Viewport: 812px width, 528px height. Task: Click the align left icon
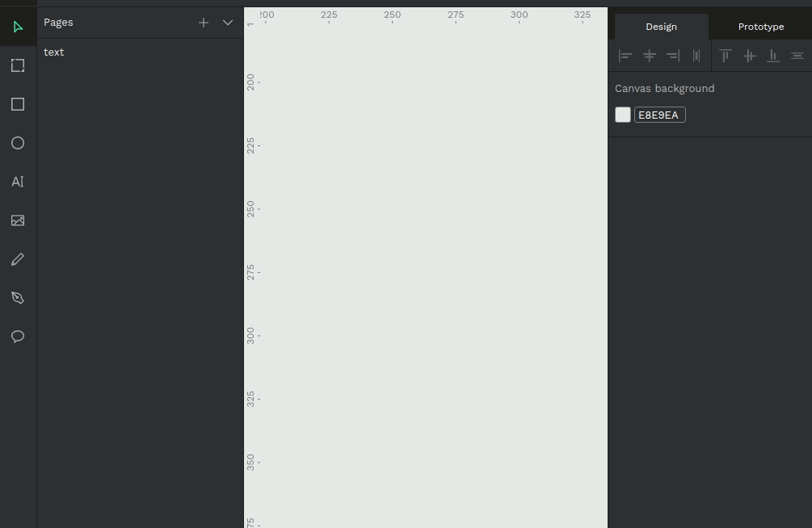625,56
